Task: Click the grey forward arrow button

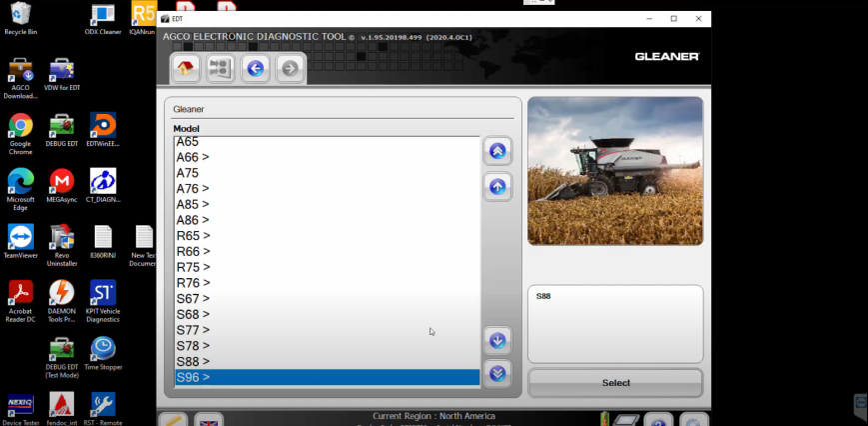Action: 290,68
